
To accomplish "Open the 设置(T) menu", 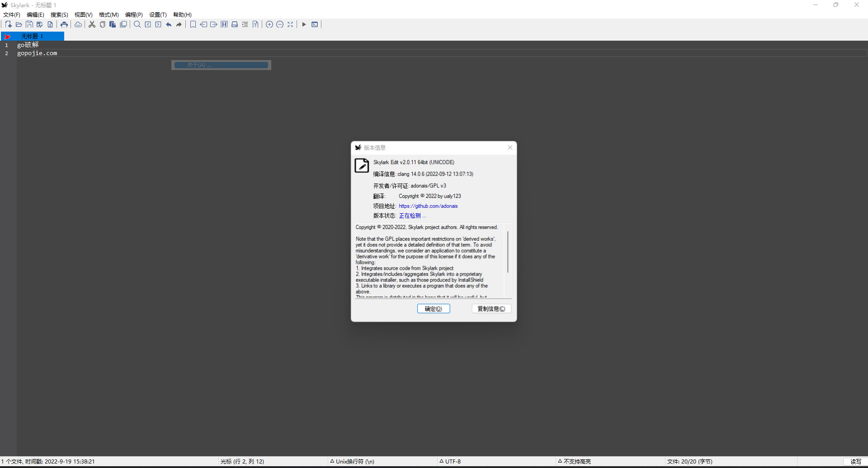I will point(158,15).
